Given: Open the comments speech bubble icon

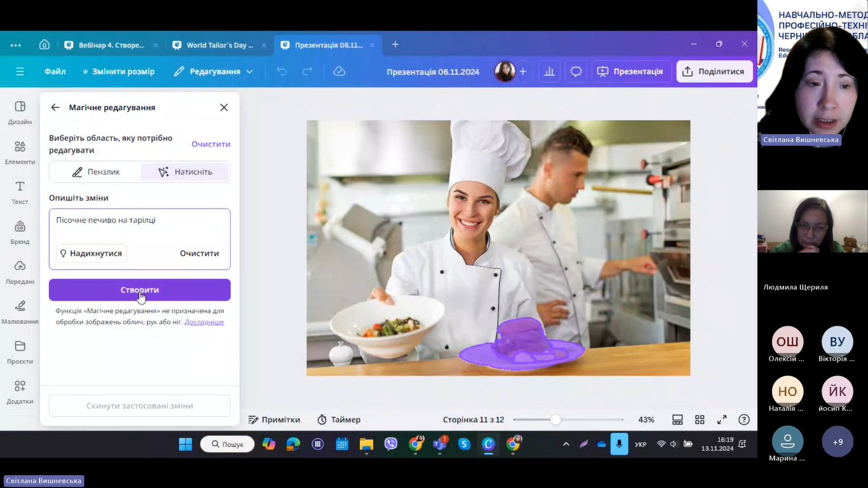Looking at the screenshot, I should (x=575, y=71).
